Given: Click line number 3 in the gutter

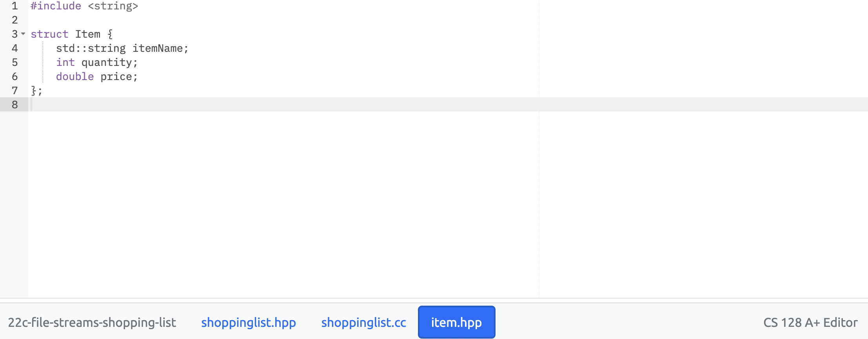Looking at the screenshot, I should [x=14, y=34].
